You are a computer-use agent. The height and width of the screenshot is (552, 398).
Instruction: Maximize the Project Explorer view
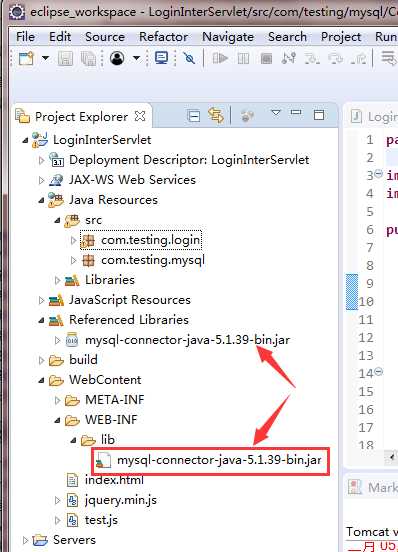(319, 115)
